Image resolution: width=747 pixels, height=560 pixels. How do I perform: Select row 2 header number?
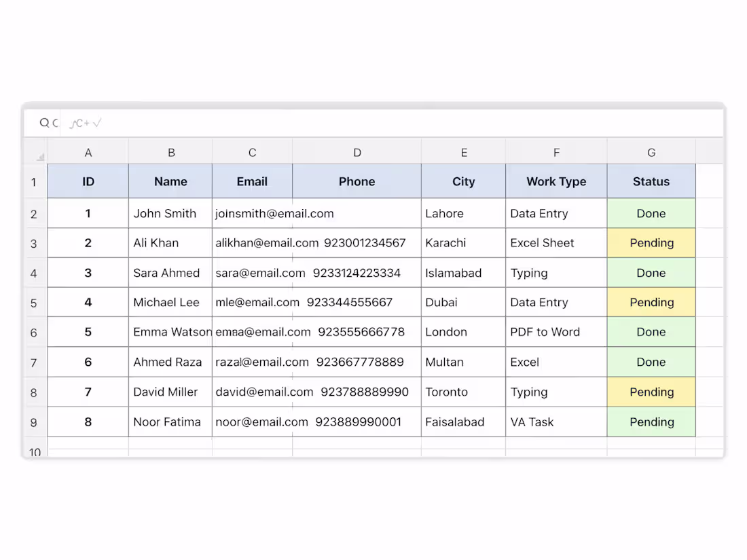pyautogui.click(x=34, y=214)
